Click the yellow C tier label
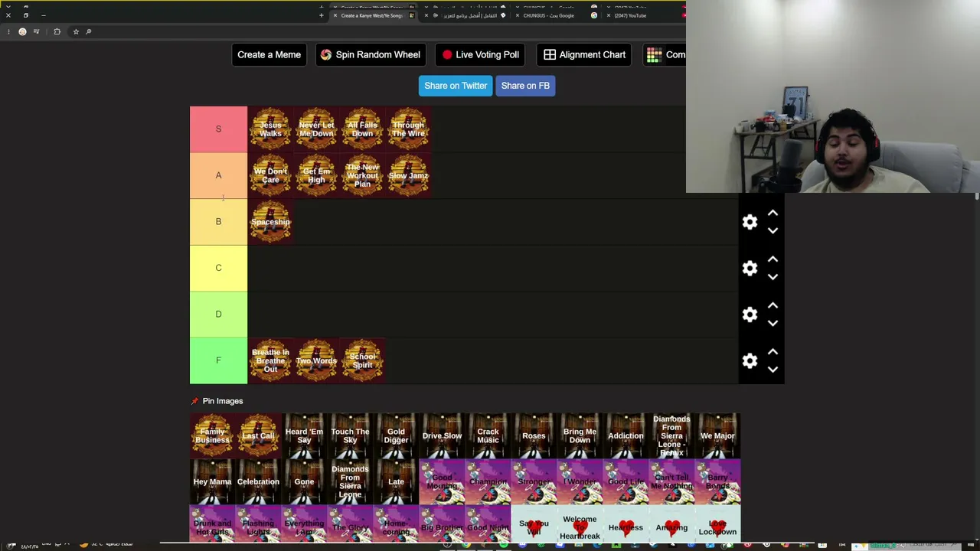Screen dimensions: 980x551 coord(218,268)
